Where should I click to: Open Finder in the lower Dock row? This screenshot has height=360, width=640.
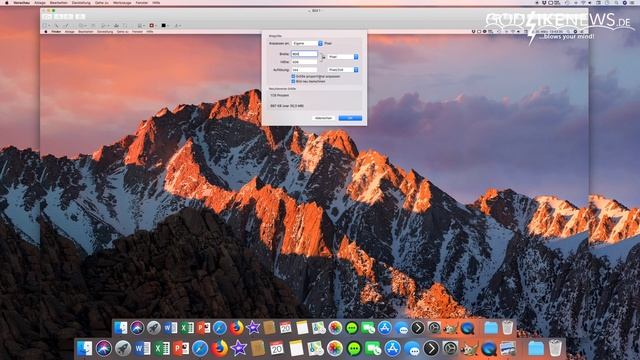point(84,348)
